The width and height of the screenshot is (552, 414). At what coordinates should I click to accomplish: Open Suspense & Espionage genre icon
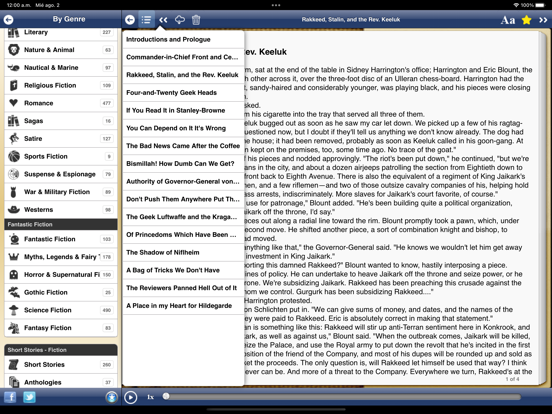14,174
